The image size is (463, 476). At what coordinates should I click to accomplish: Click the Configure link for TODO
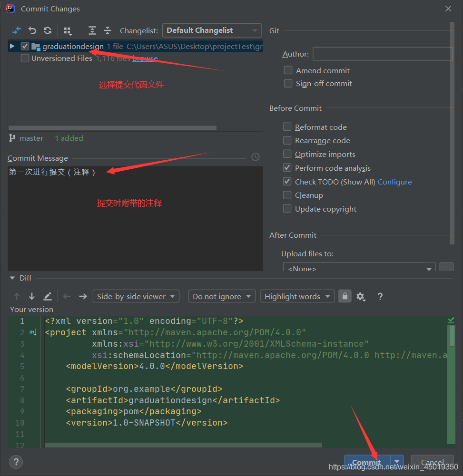[394, 182]
